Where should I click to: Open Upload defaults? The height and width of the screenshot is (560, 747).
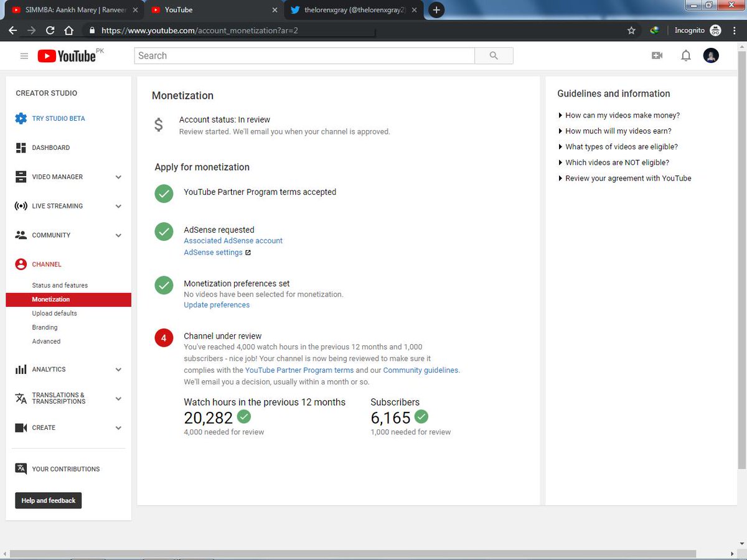[x=55, y=314]
